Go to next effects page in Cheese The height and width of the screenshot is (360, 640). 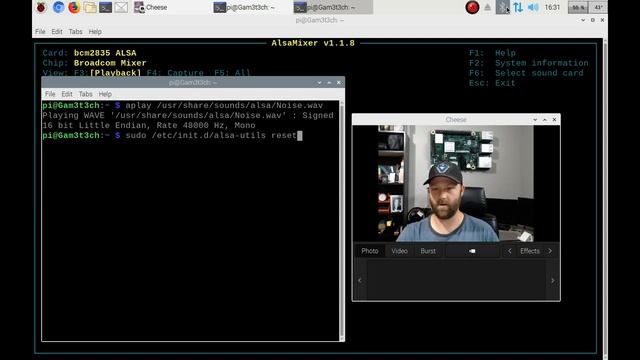550,251
